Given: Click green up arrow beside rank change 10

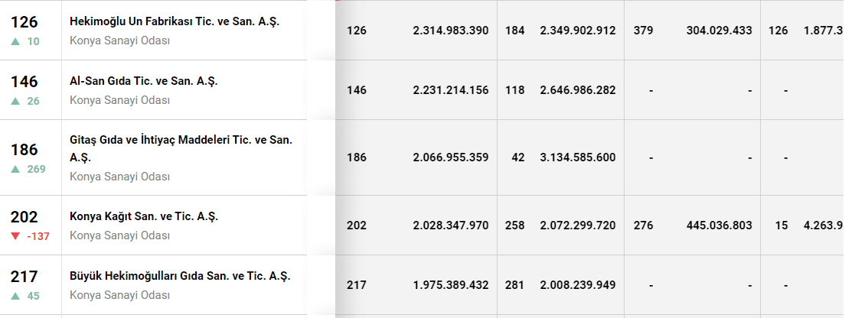Looking at the screenshot, I should click(x=15, y=41).
